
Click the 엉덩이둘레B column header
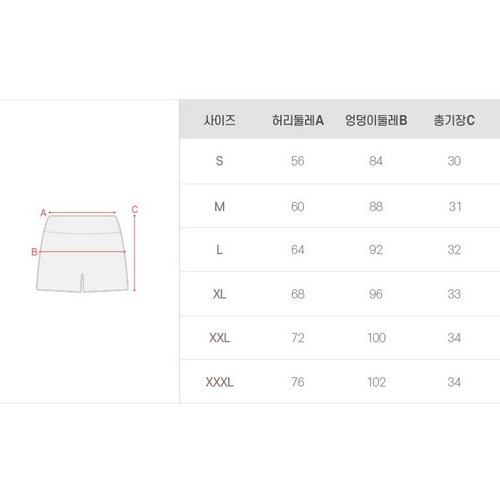(376, 120)
